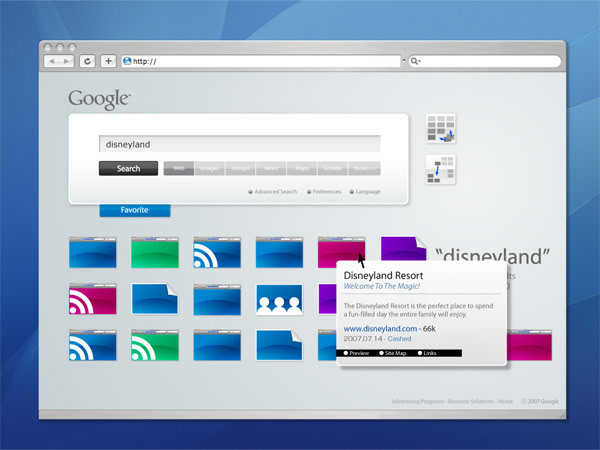Select the Site Map option in the popup bar

[393, 353]
